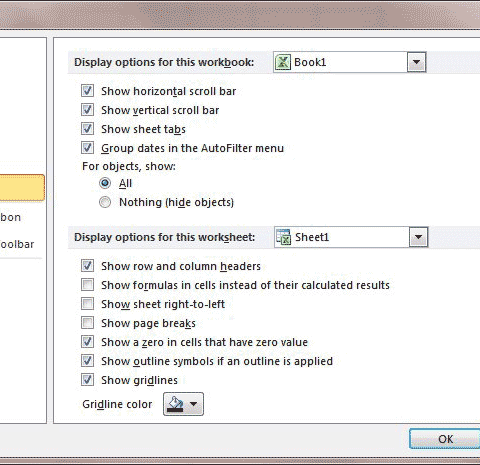The height and width of the screenshot is (465, 480).
Task: Toggle Group dates in the AutoFilter menu
Action: 87,148
